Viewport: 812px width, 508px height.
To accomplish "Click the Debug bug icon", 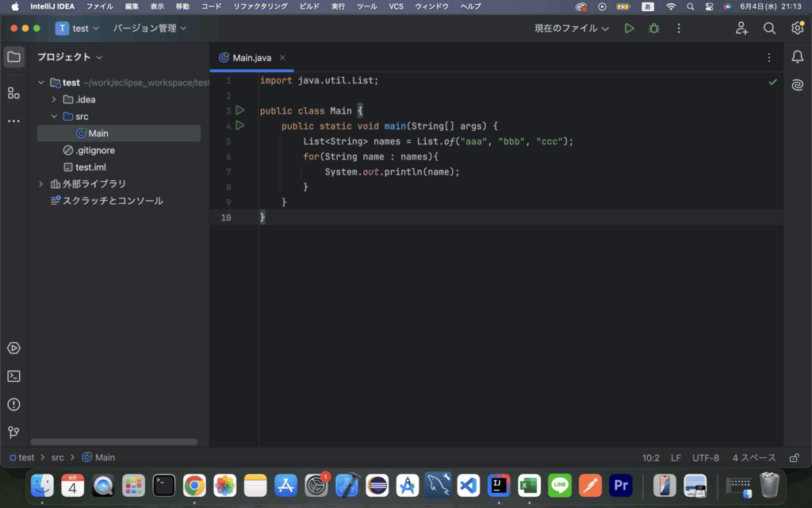I will (x=653, y=29).
